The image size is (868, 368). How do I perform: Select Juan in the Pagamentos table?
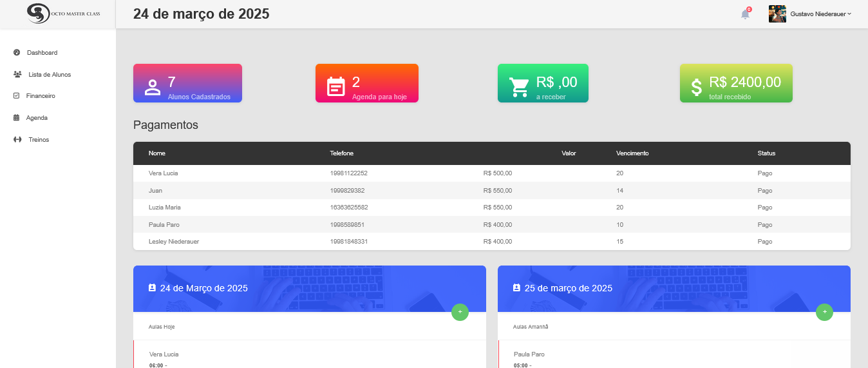point(155,191)
